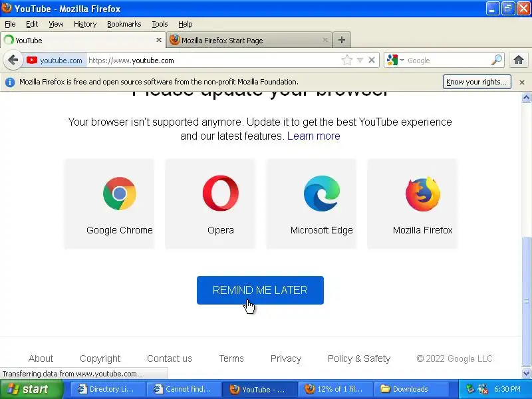
Task: Close the YouTube tab
Action: pyautogui.click(x=158, y=40)
